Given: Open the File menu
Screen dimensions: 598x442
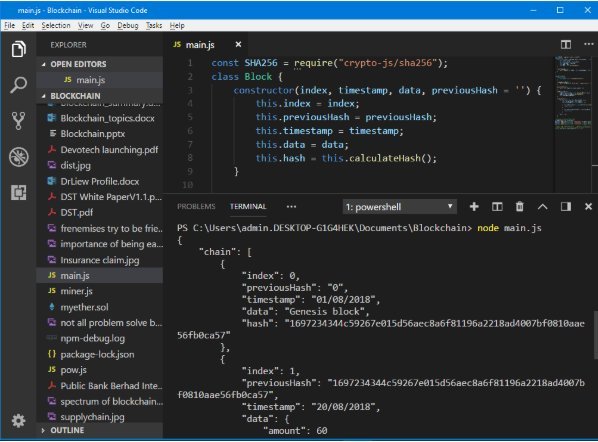Looking at the screenshot, I should point(10,26).
